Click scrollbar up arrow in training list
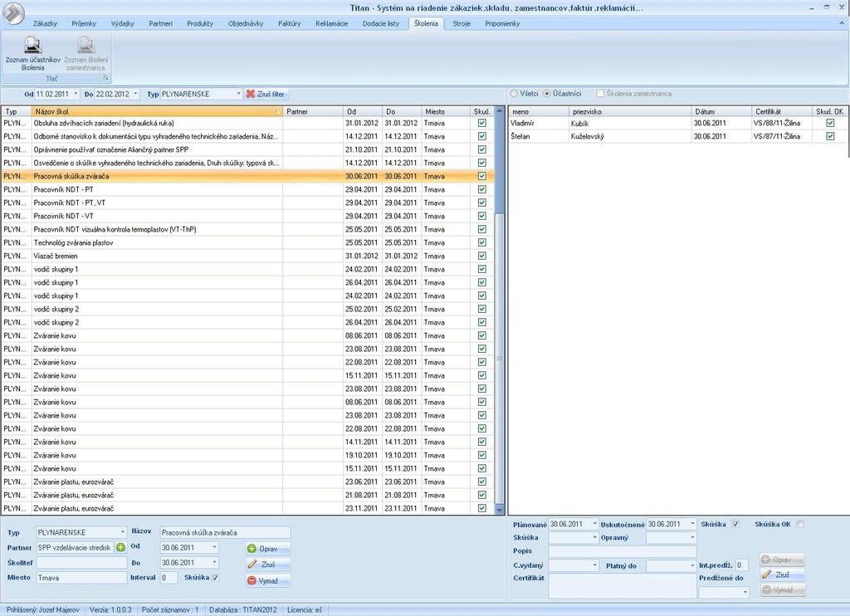This screenshot has height=616, width=850. [x=499, y=111]
